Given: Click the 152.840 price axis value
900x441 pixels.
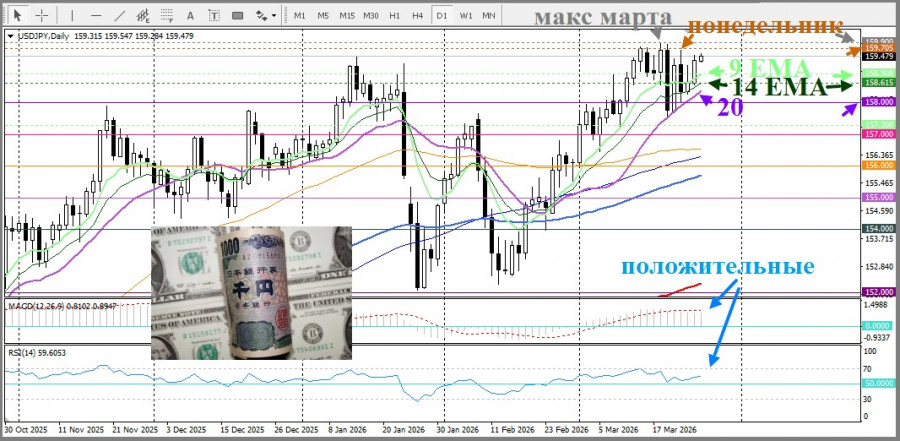Looking at the screenshot, I should point(878,267).
